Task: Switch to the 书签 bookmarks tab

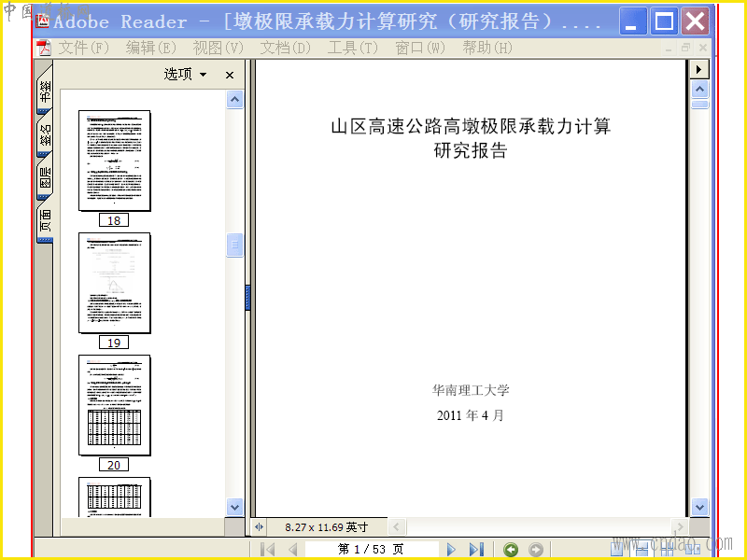Action: (x=45, y=91)
